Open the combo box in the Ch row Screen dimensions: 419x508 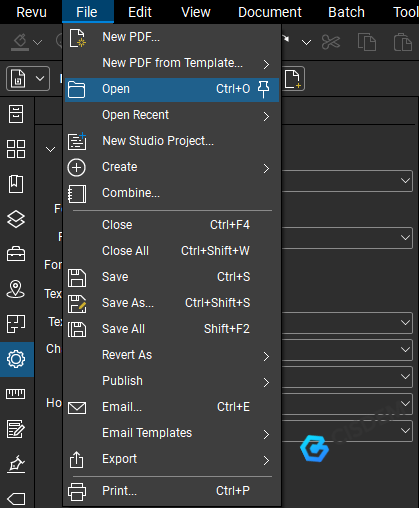pos(347,350)
